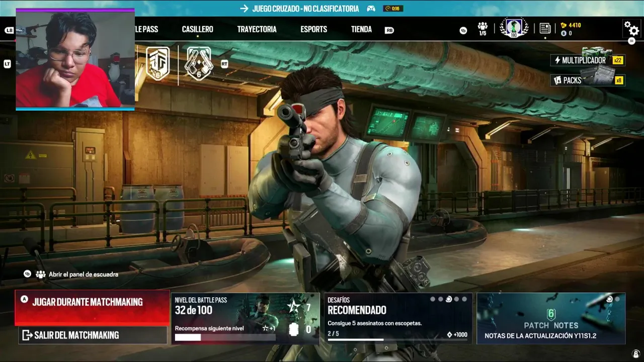644x362 pixels.
Task: Click the RT trigger icon
Action: pyautogui.click(x=224, y=64)
